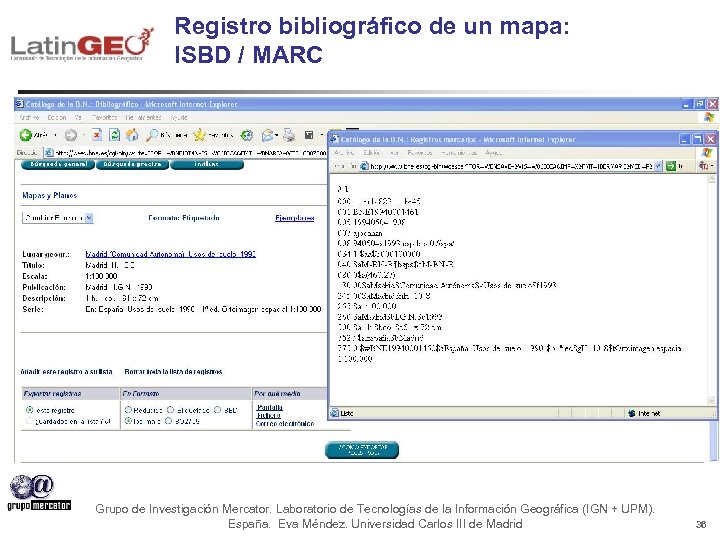Image resolution: width=720 pixels, height=540 pixels.
Task: Open Herramientas menu in Bibliográfico window
Action: point(144,118)
